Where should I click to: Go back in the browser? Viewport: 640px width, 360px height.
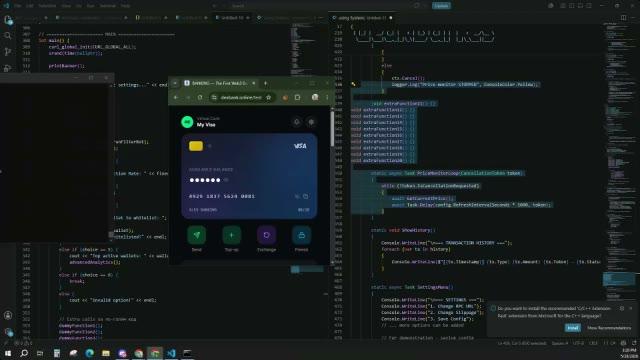tap(176, 98)
